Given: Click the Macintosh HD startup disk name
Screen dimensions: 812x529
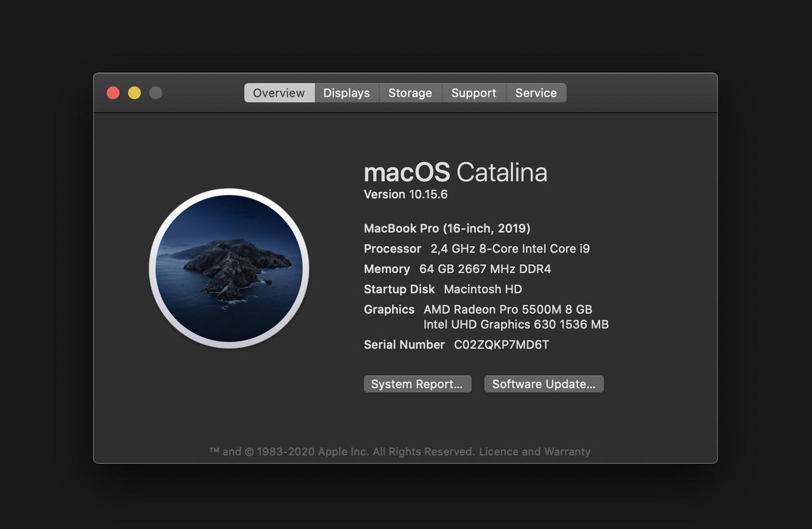Looking at the screenshot, I should tap(482, 289).
